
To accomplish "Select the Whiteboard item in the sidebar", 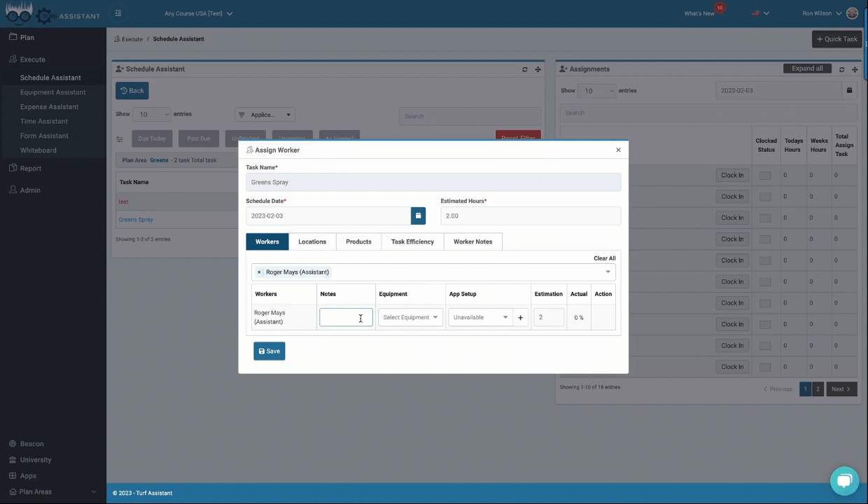I will (x=38, y=150).
